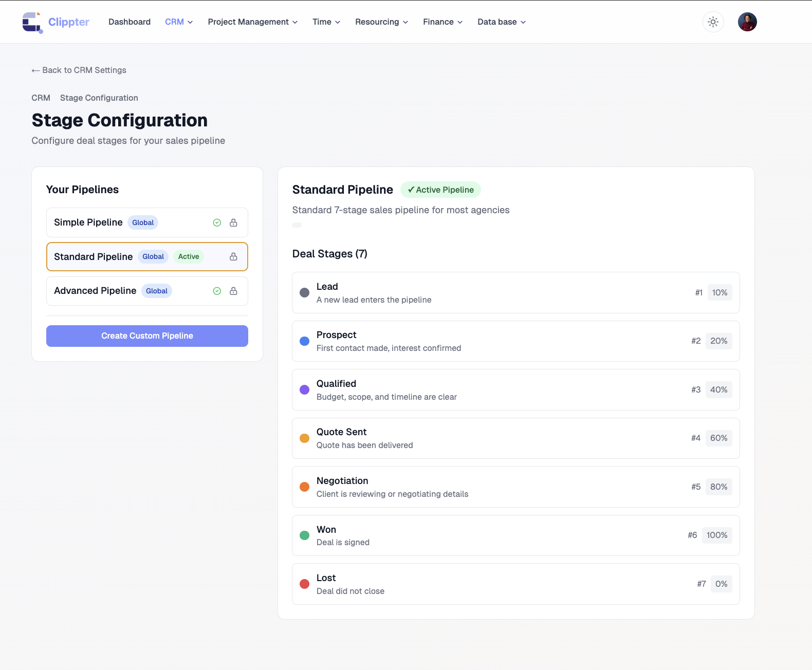Image resolution: width=812 pixels, height=670 pixels.
Task: Open the Finance dropdown menu
Action: point(442,22)
